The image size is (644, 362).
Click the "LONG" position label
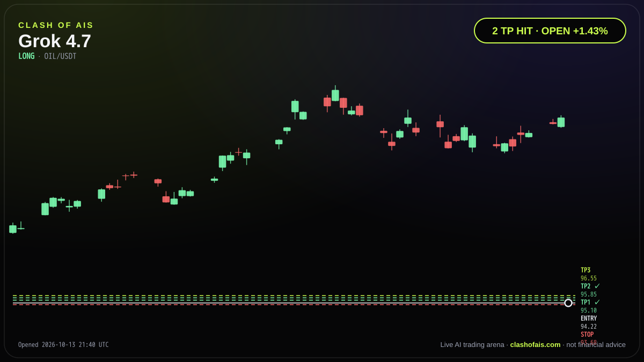(x=26, y=56)
